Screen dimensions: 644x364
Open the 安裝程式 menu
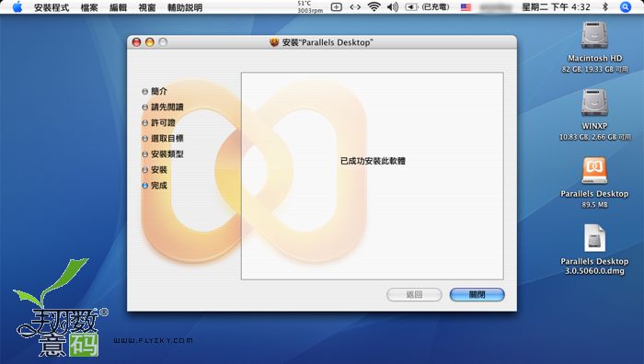52,7
